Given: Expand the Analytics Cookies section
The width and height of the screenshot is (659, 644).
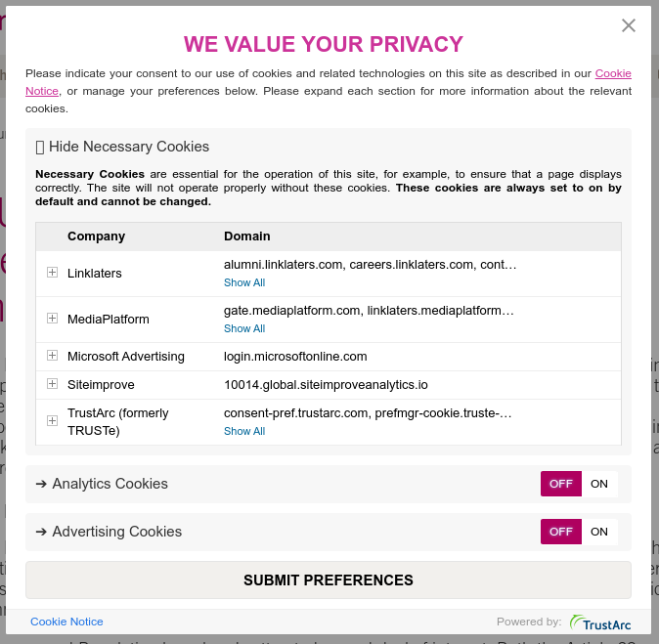Looking at the screenshot, I should 102,484.
